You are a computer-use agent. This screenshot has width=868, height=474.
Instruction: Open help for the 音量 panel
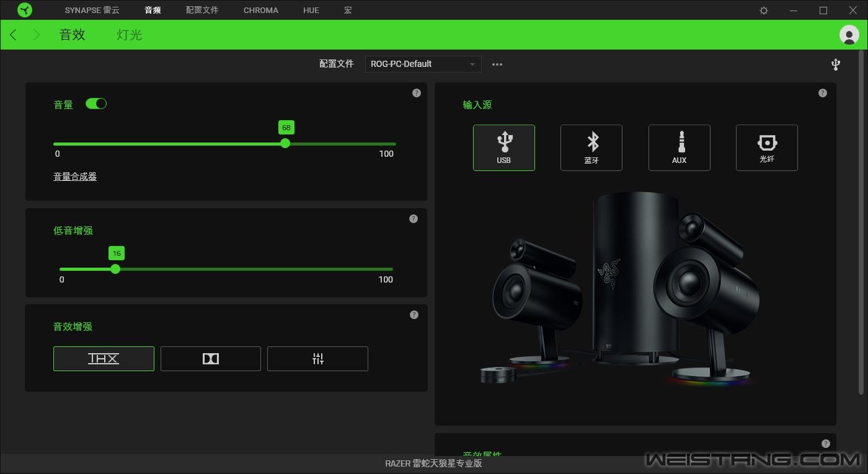417,93
